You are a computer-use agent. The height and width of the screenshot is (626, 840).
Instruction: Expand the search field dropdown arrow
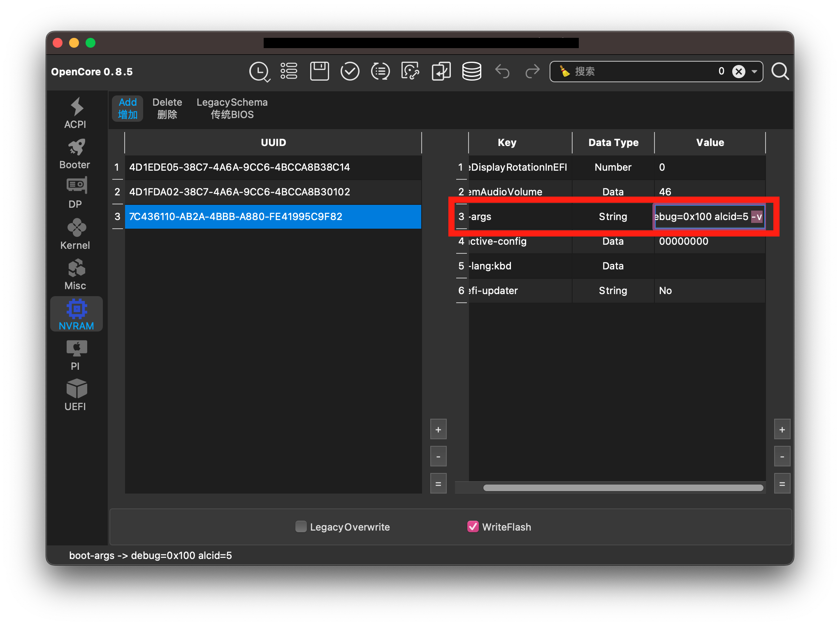(x=754, y=72)
